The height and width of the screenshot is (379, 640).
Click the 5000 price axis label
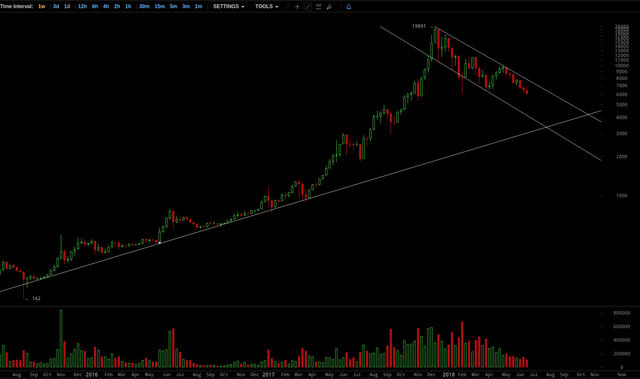(x=622, y=104)
